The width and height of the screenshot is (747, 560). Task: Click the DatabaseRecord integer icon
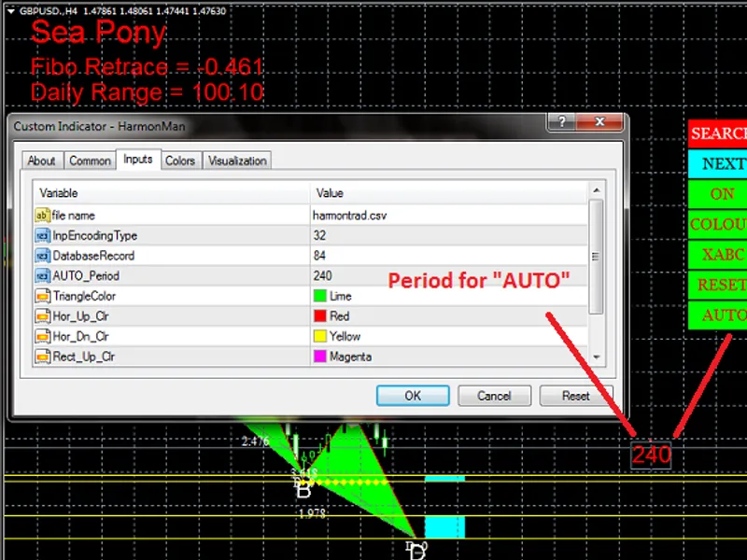click(42, 256)
